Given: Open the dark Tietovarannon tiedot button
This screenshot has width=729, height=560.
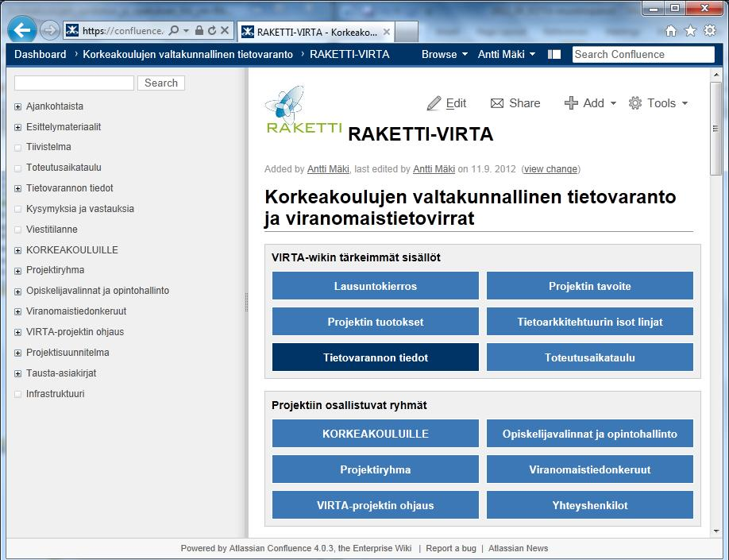Looking at the screenshot, I should tap(375, 357).
